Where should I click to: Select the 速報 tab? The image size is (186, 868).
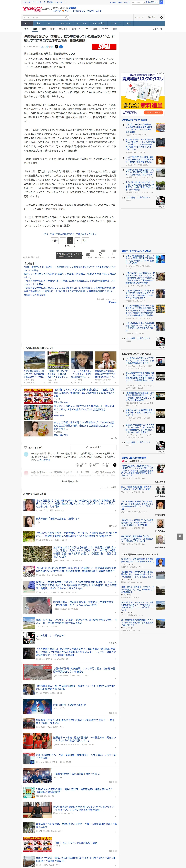pyautogui.click(x=38, y=24)
